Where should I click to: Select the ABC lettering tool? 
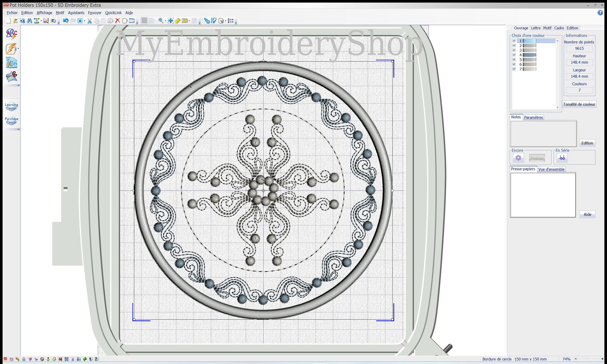[11, 34]
